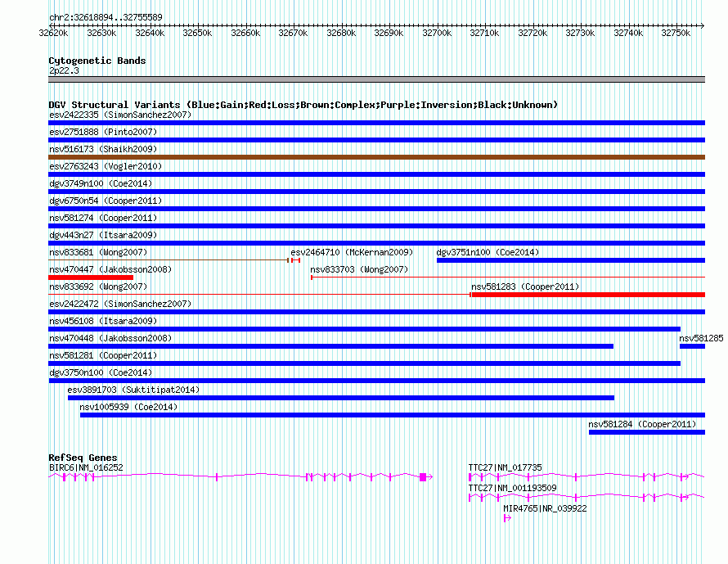The height and width of the screenshot is (564, 728).
Task: Open nsv581281 (Cooper2011) label
Action: pyautogui.click(x=103, y=355)
